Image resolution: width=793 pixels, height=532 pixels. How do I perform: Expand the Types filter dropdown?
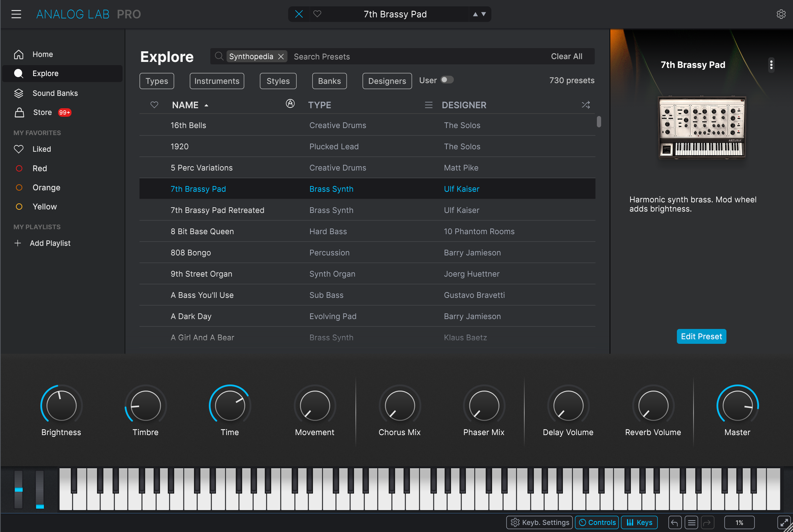click(157, 81)
